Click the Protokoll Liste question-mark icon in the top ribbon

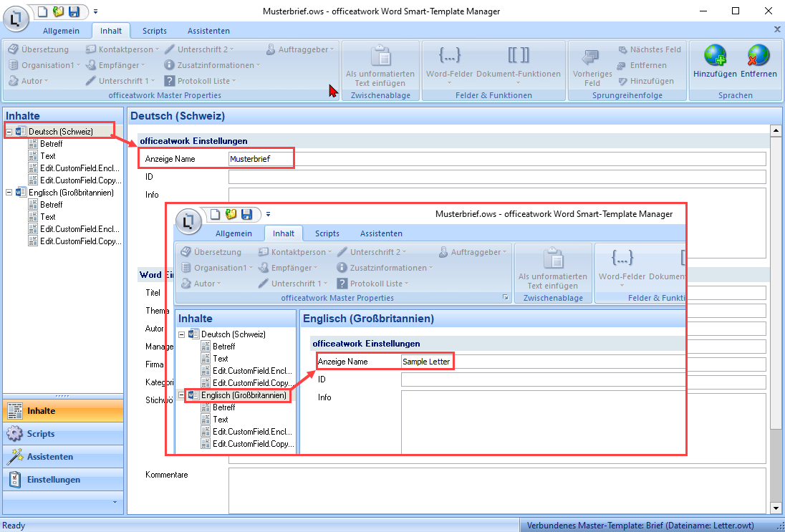coord(169,81)
